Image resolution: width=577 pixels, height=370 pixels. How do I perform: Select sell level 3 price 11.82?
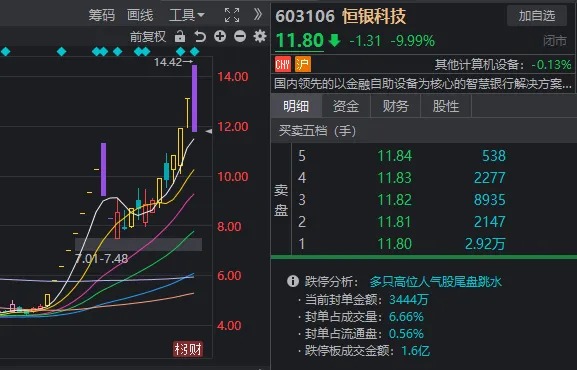point(395,200)
